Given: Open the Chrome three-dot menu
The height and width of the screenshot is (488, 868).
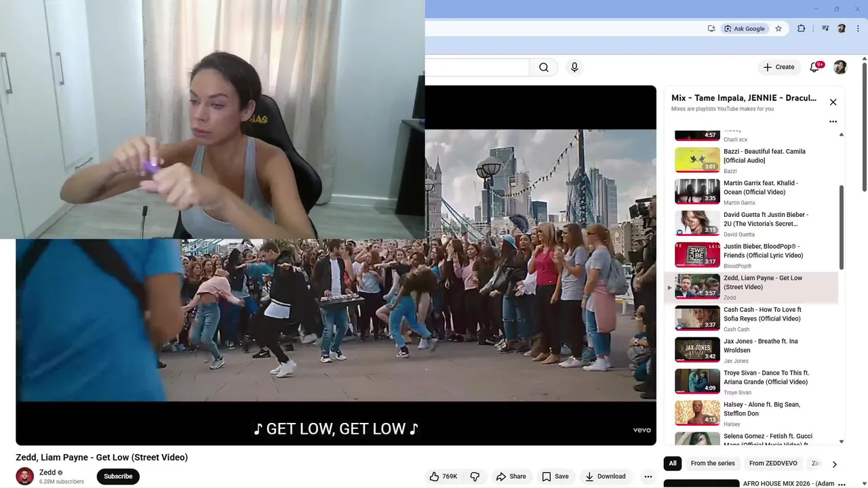Looking at the screenshot, I should coord(859,28).
